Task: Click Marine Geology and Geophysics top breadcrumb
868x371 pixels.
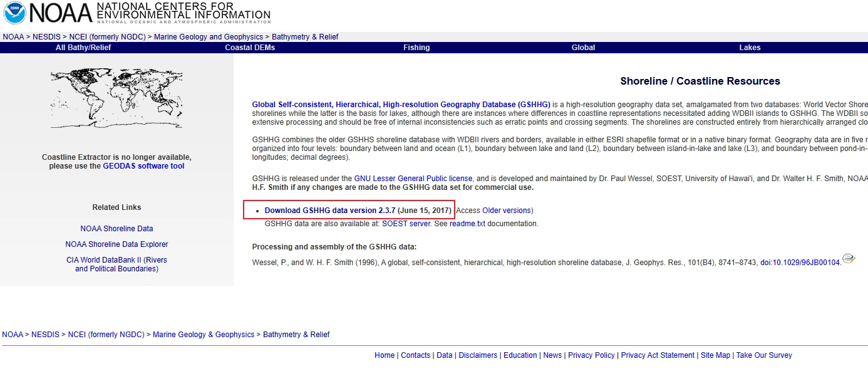Action: (x=209, y=37)
